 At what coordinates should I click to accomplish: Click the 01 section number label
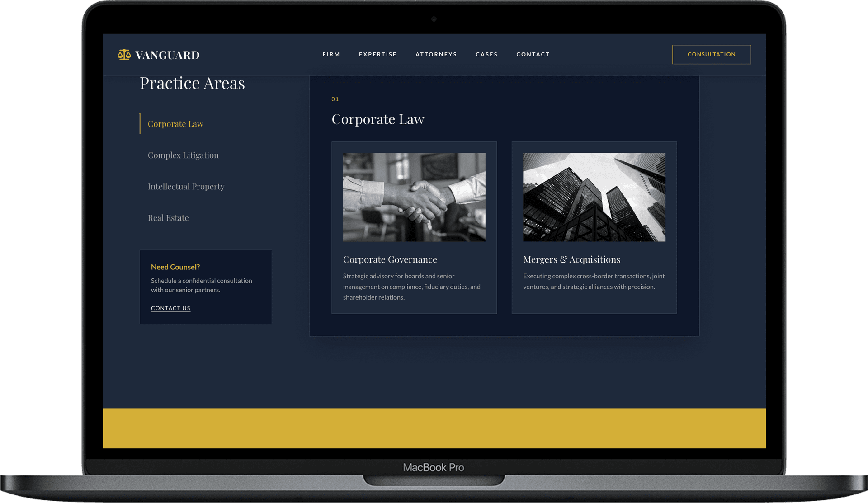[335, 99]
